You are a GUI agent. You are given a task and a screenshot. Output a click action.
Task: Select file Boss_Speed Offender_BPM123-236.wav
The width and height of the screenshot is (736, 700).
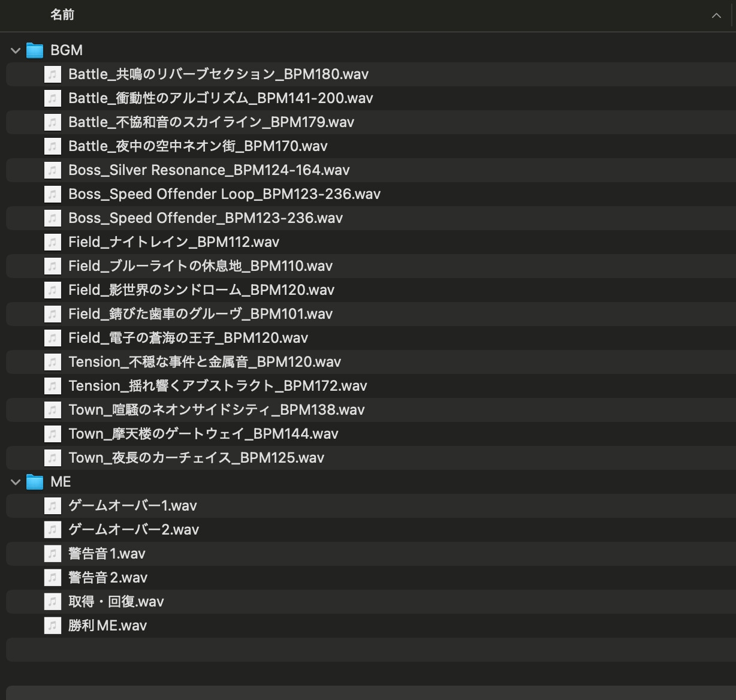coord(206,218)
